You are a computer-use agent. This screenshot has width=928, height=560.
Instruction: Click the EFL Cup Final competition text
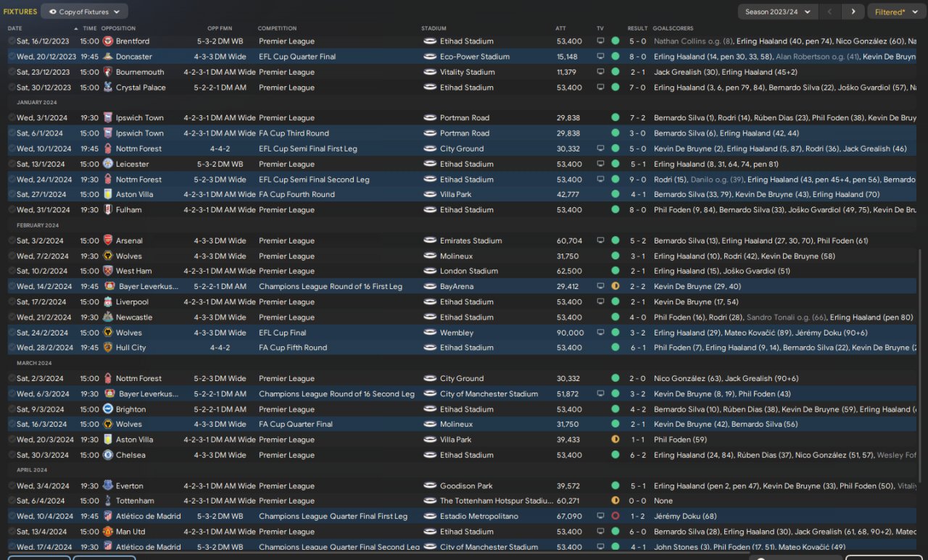click(283, 333)
